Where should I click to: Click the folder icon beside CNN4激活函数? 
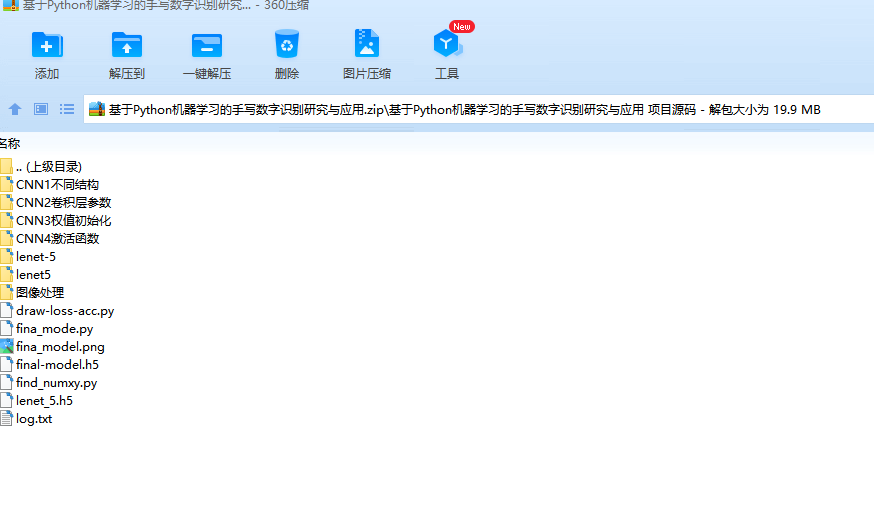6,239
